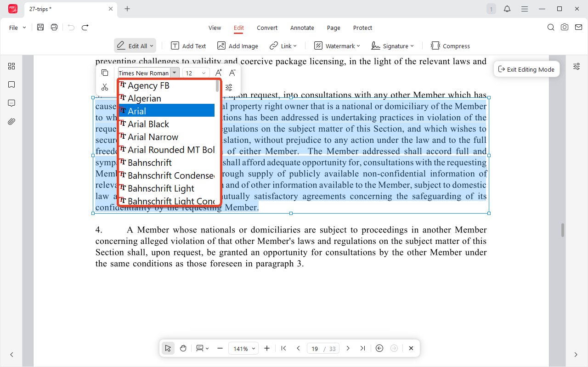Screen dimensions: 588x367
Task: Switch to the Page tab
Action: [334, 28]
